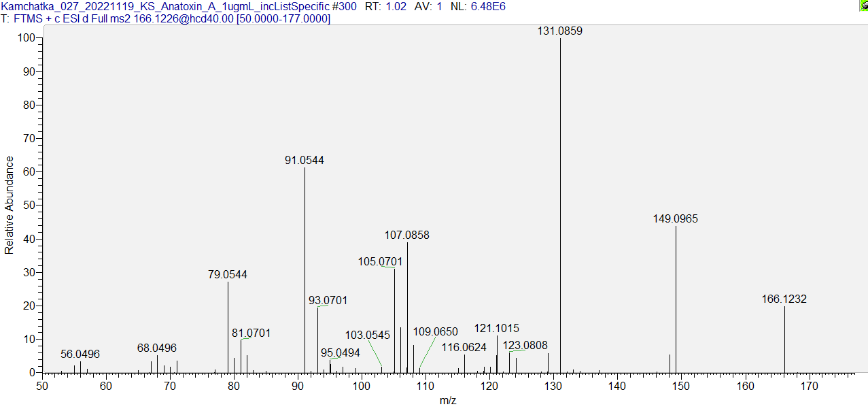This screenshot has width=868, height=411.
Task: Click the m/z x-axis title
Action: pyautogui.click(x=448, y=401)
